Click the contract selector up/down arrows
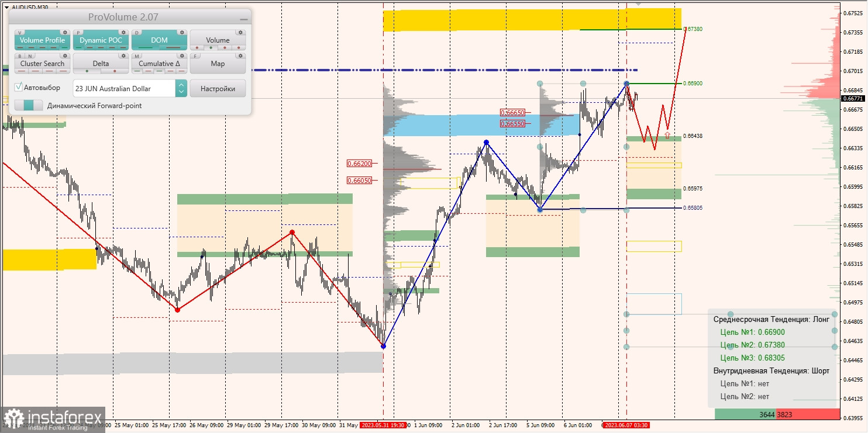The height and width of the screenshot is (433, 868). (x=181, y=88)
